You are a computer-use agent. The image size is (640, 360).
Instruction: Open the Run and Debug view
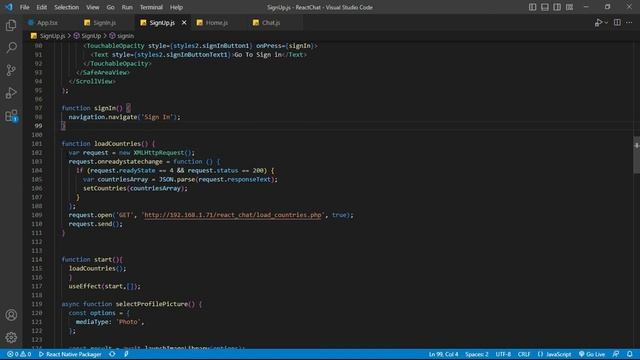[x=11, y=93]
